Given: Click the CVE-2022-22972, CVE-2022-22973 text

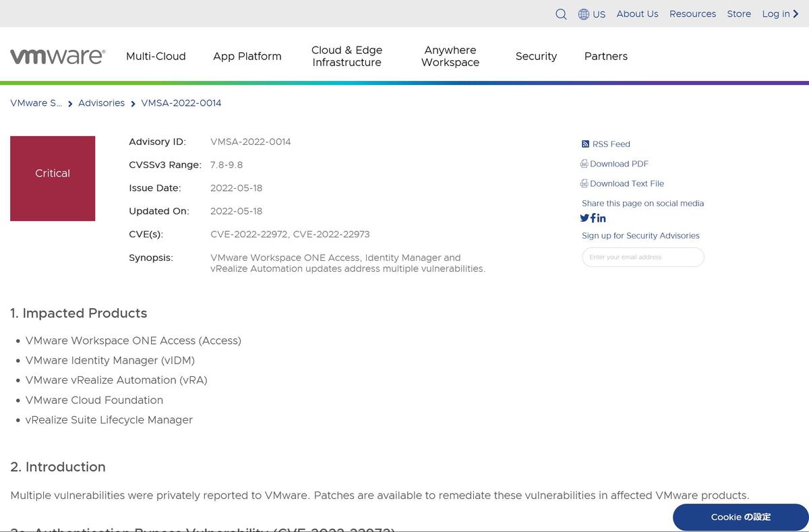Looking at the screenshot, I should tap(290, 235).
